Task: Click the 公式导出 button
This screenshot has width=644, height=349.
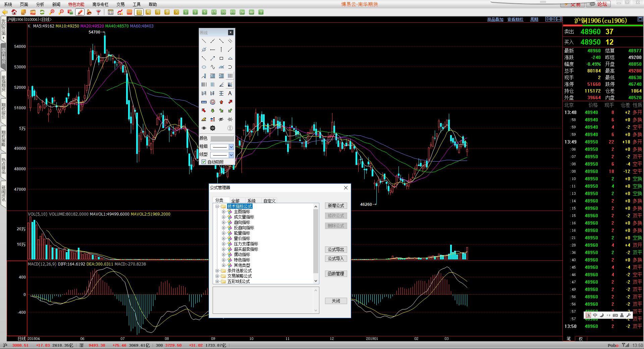Action: coord(336,249)
